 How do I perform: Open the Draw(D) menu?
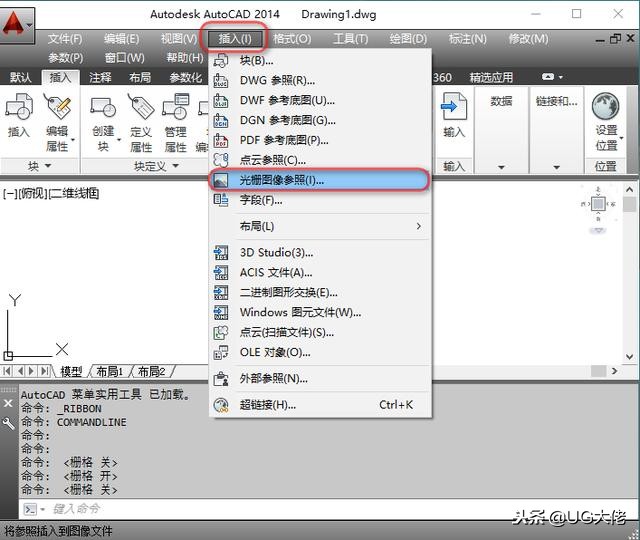[408, 39]
